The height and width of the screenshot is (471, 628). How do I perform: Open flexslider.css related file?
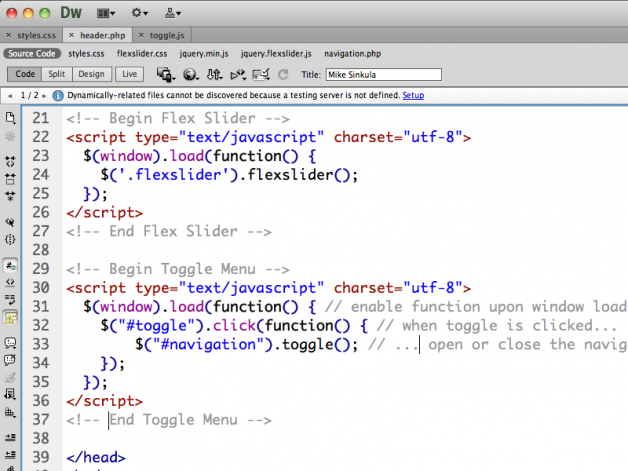click(142, 54)
